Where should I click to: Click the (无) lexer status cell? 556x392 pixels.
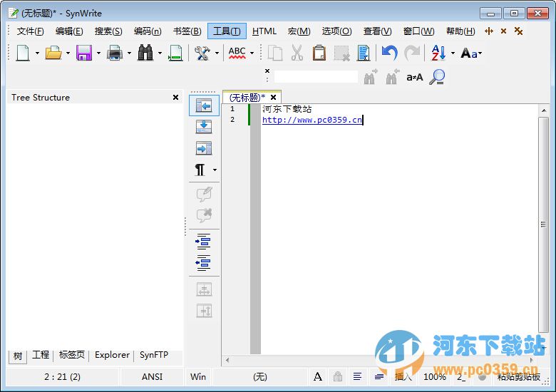[260, 377]
